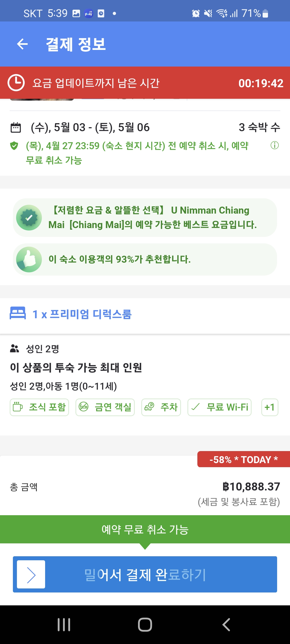Screen dimensions: 290x644
Task: Open the free cancellation info icon
Action: (x=274, y=145)
